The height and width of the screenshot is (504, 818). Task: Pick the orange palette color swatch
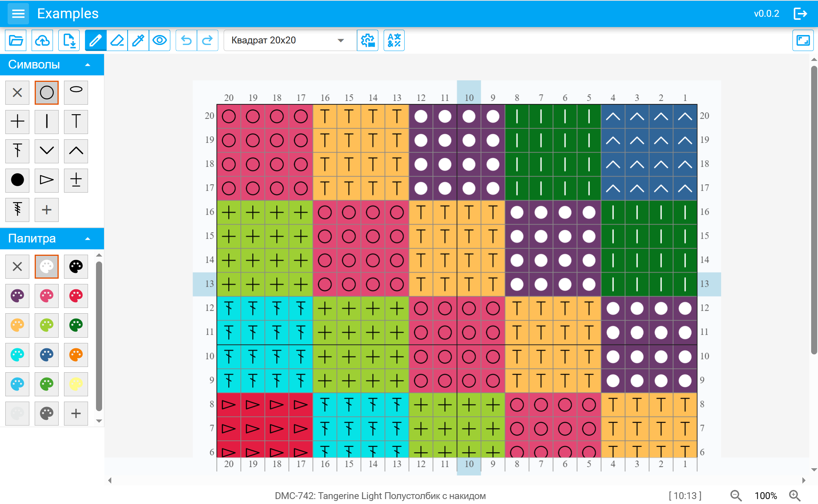click(76, 355)
